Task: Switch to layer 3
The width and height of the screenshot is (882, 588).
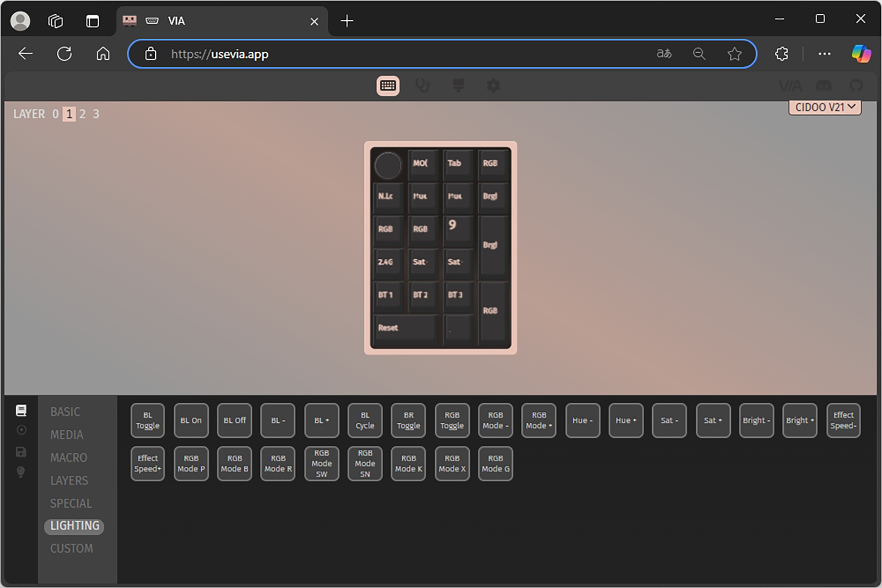Action: point(96,114)
